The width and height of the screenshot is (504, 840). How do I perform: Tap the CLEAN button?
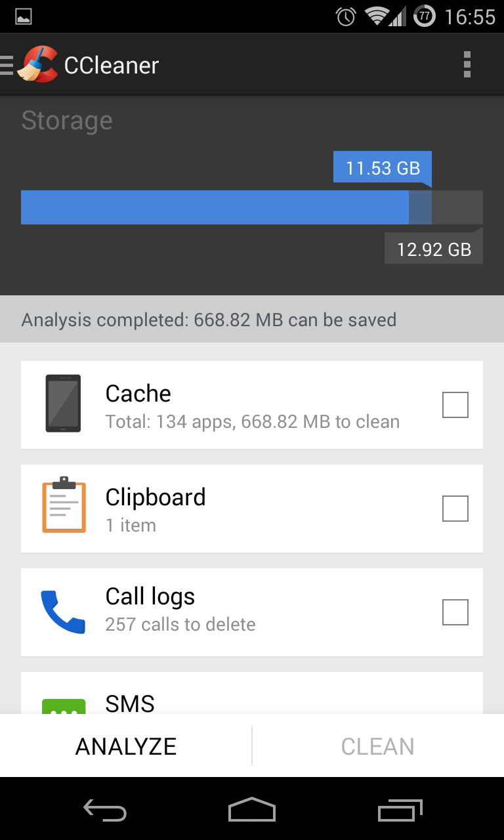click(x=377, y=746)
